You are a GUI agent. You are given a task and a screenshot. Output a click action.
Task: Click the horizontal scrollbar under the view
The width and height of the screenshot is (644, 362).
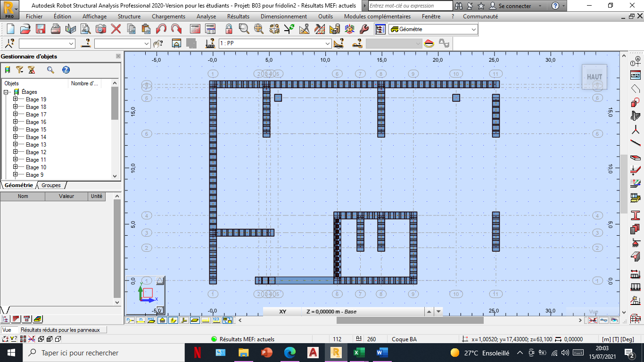[x=410, y=320]
